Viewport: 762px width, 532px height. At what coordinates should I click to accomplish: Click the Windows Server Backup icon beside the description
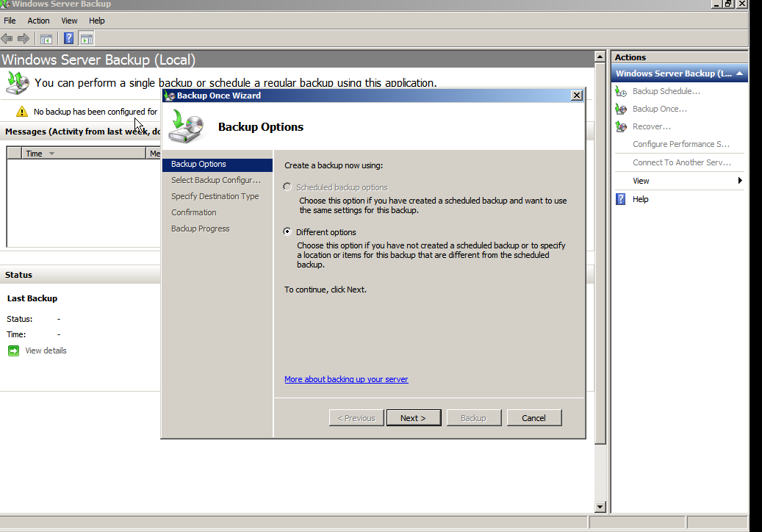click(18, 82)
